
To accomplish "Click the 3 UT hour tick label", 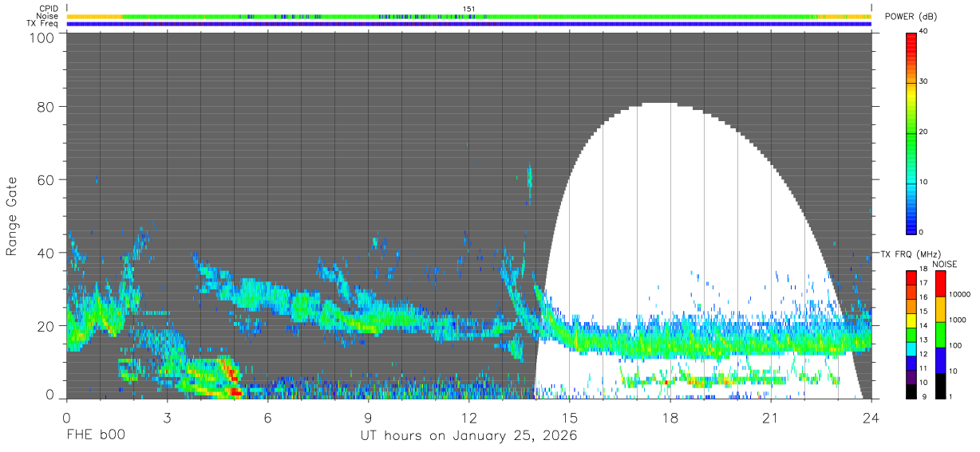I will click(x=167, y=418).
